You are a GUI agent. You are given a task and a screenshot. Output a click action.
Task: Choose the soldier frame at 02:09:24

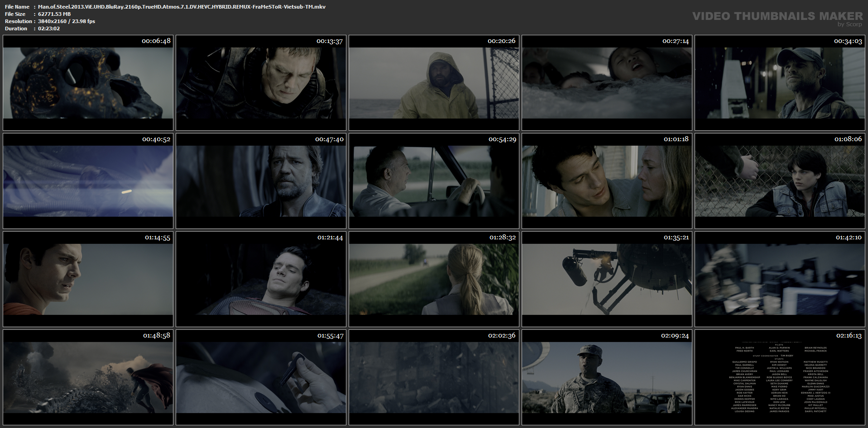[x=607, y=377]
